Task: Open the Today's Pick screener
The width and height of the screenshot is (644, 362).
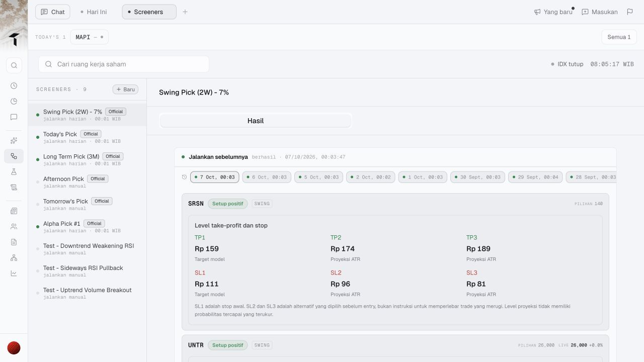Action: [x=88, y=137]
